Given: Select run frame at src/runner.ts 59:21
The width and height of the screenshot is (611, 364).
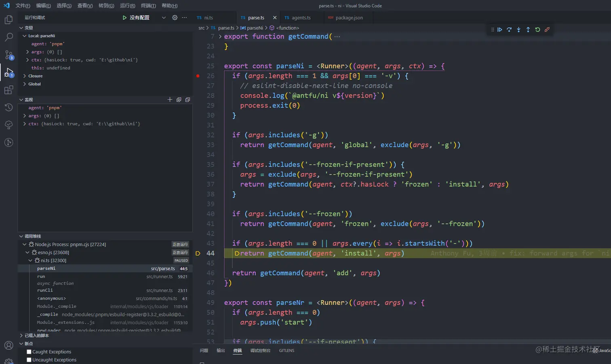Looking at the screenshot, I should click(x=105, y=277).
